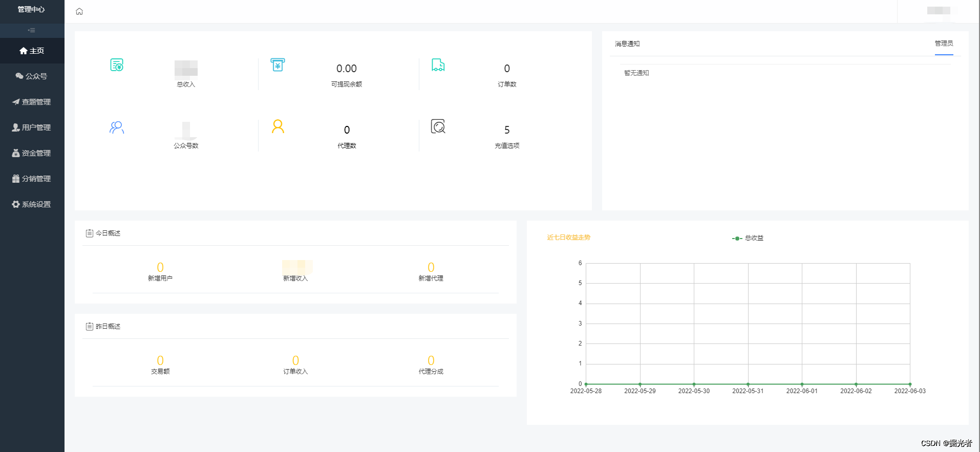Screen dimensions: 980x452
Task: Click the 可提现余额 yen wallet icon
Action: point(278,65)
